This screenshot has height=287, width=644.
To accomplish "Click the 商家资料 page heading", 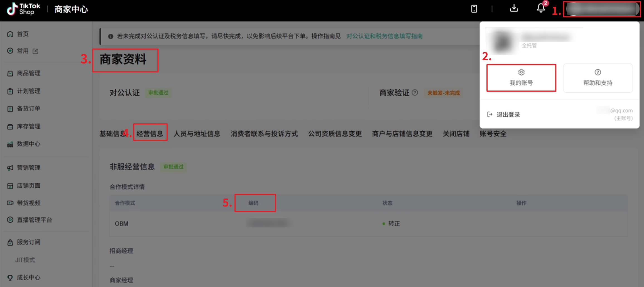I will pos(123,59).
